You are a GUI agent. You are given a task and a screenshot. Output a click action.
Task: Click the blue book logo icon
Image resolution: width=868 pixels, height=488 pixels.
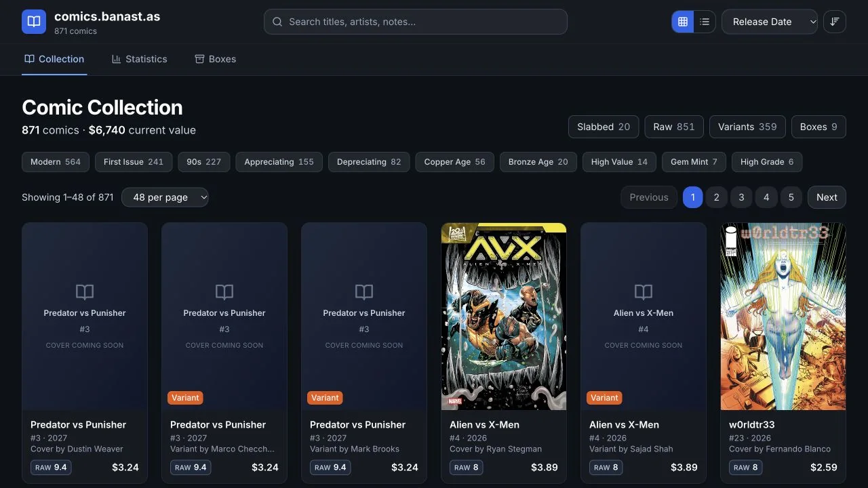[x=34, y=22]
